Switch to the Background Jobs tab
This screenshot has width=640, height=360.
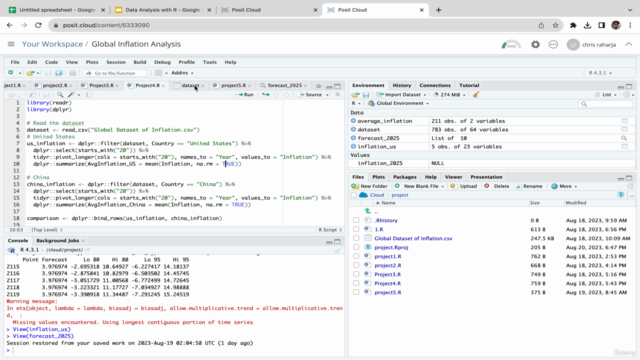click(x=58, y=241)
